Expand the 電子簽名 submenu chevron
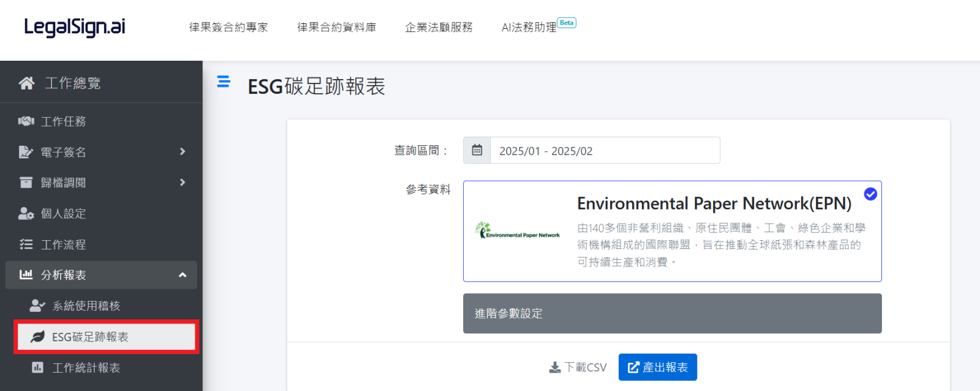 pyautogui.click(x=183, y=151)
